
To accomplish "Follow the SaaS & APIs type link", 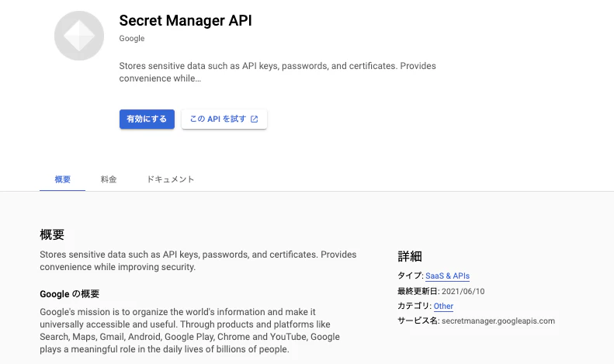I will point(447,276).
